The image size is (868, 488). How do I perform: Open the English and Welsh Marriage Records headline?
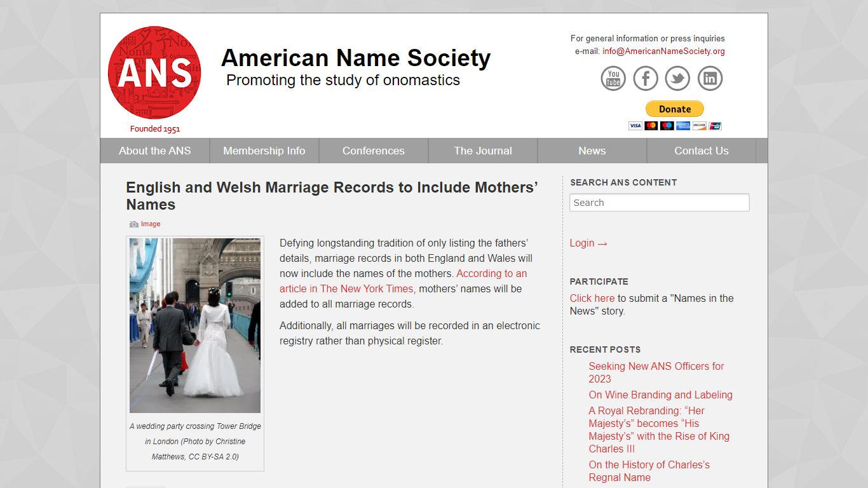tap(332, 196)
